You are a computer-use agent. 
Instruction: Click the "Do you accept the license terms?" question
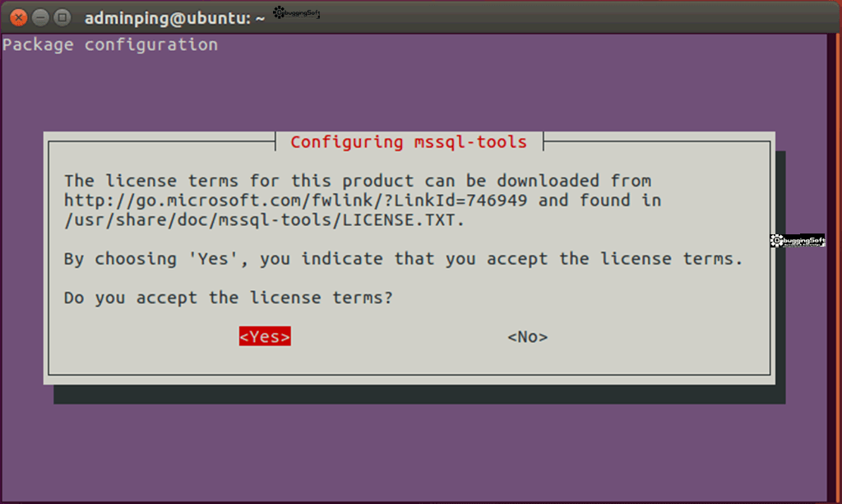click(x=228, y=298)
